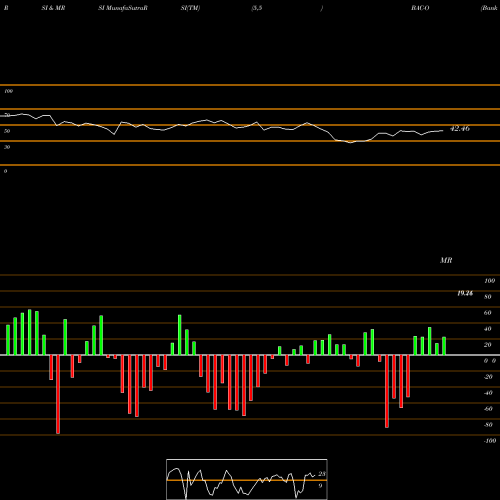Click the -100 label on MR axis
Image resolution: width=500 pixels, height=500 pixels.
490,441
